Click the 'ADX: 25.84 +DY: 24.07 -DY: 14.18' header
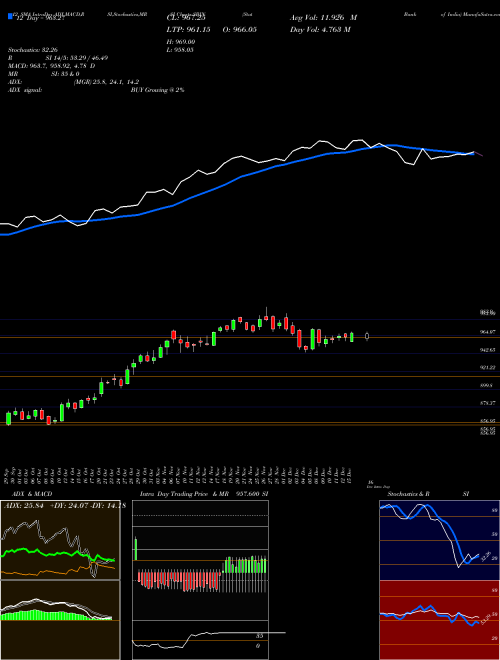 click(x=64, y=506)
